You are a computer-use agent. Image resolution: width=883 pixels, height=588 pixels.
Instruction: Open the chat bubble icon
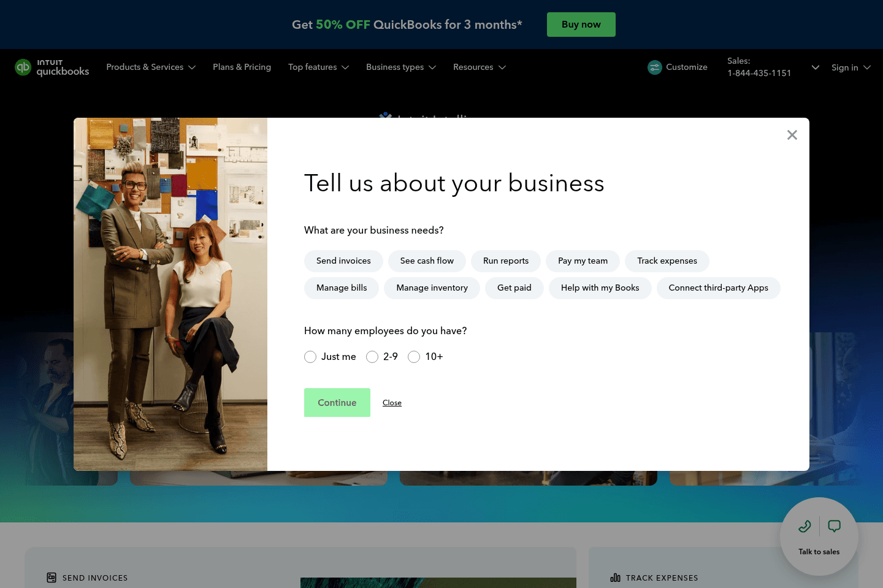pos(834,526)
